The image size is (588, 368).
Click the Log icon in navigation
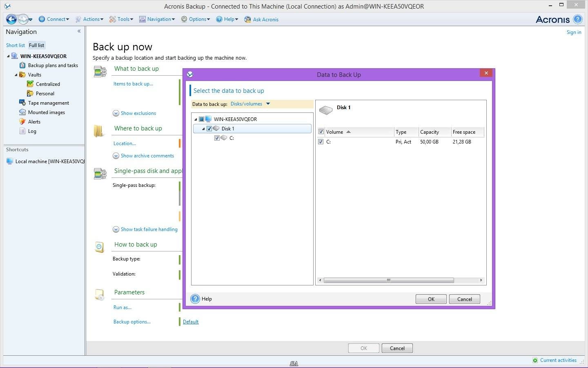coord(22,131)
